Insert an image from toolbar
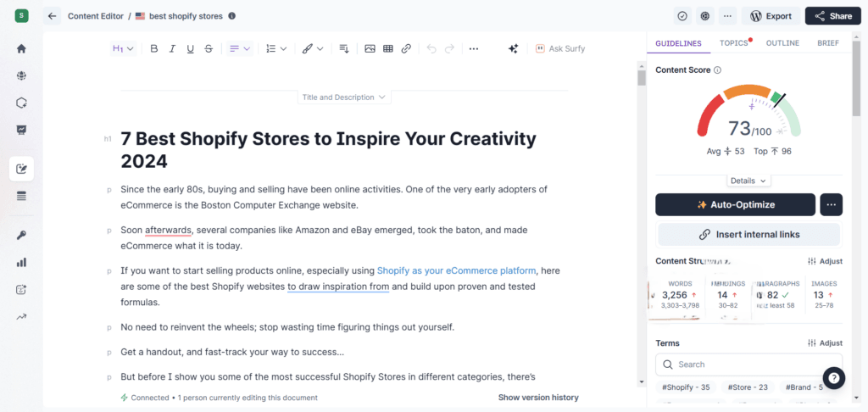Screen dimensions: 868x412 pyautogui.click(x=370, y=48)
